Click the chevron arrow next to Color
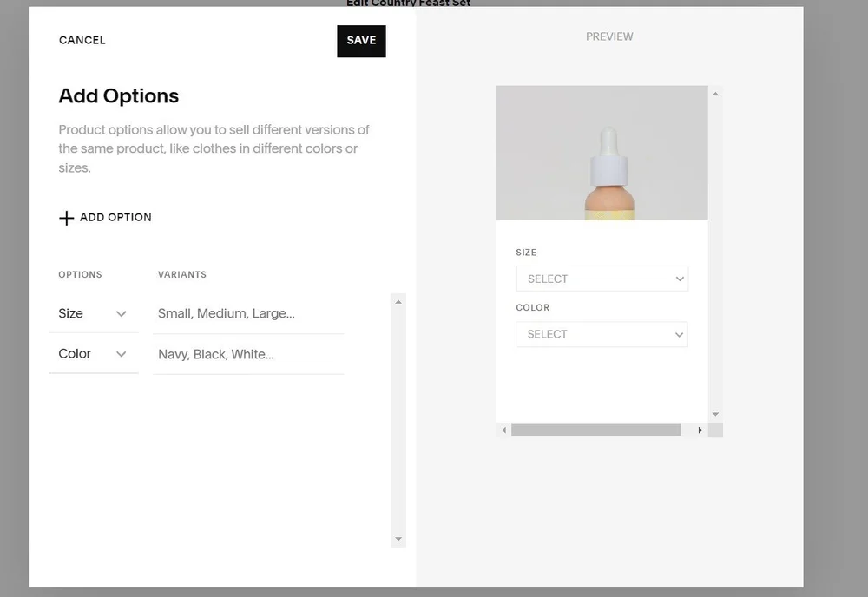 click(x=121, y=354)
